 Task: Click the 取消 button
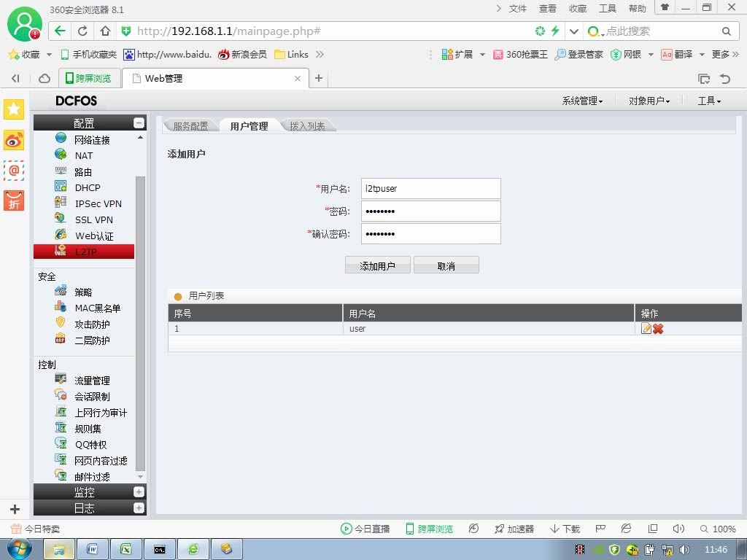[x=446, y=265]
